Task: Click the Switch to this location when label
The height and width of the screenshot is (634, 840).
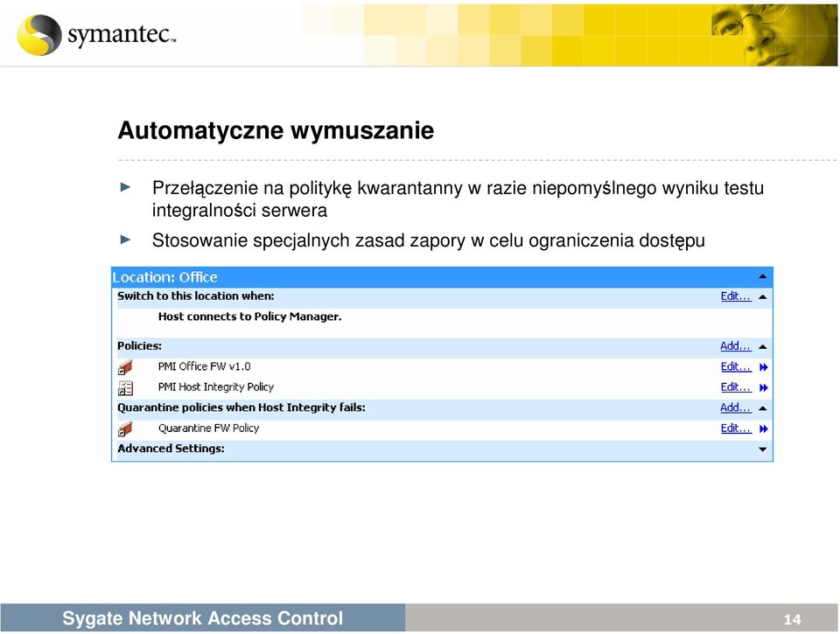Action: [195, 296]
